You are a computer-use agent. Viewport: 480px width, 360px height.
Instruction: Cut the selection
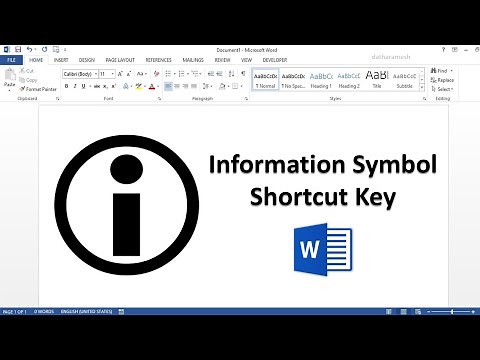(x=27, y=71)
